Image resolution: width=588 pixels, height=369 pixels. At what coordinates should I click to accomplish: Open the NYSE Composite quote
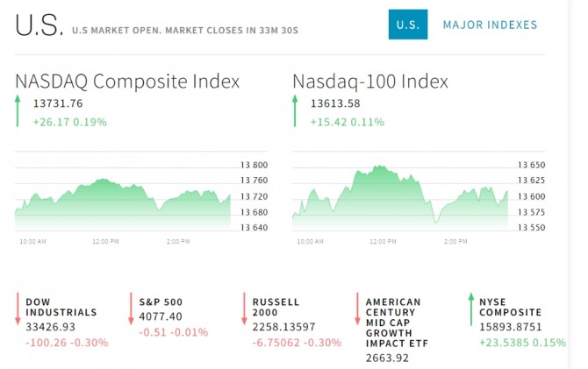[x=510, y=307]
